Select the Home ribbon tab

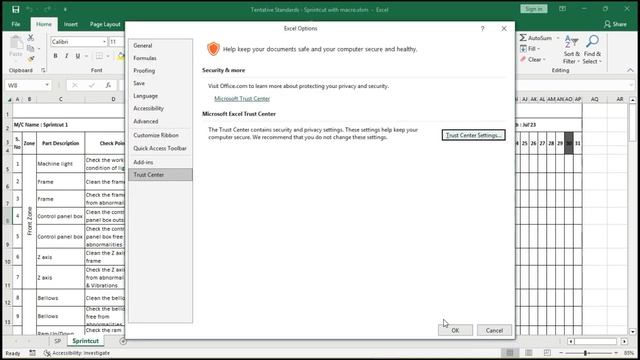coord(44,24)
